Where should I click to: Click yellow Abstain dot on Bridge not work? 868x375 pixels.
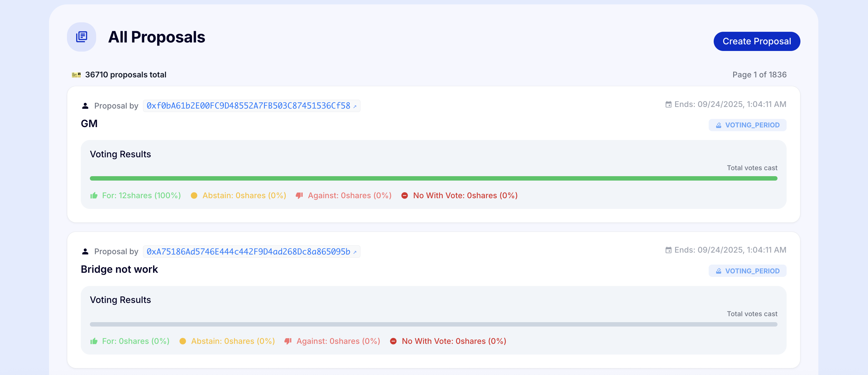[183, 341]
